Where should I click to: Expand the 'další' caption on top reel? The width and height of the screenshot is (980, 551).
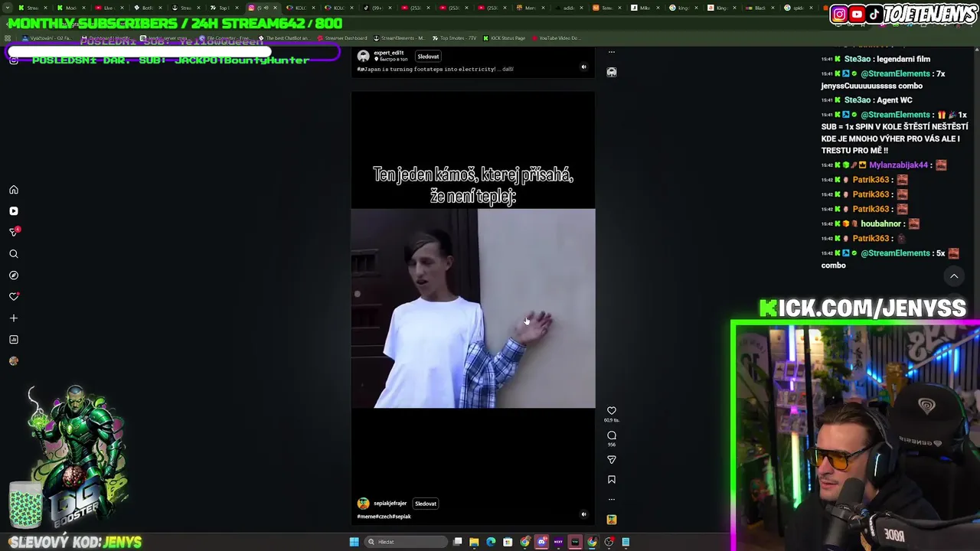(508, 69)
